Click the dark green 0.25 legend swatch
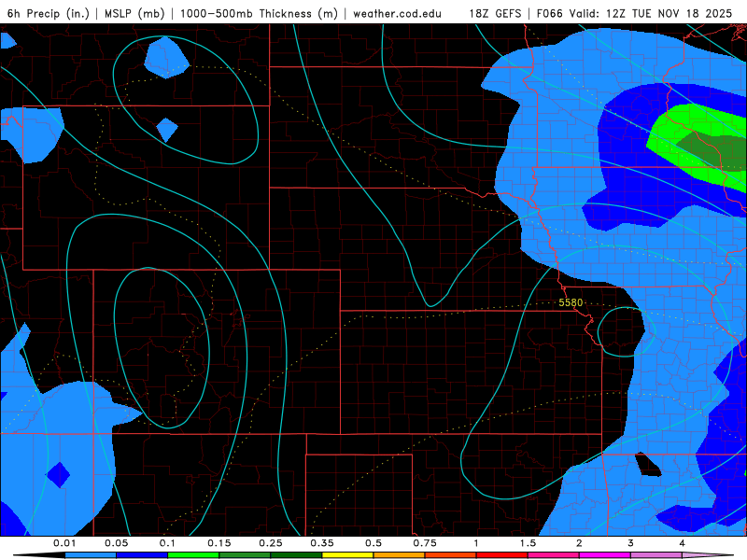Screen dimensions: 747x560 pyautogui.click(x=296, y=555)
